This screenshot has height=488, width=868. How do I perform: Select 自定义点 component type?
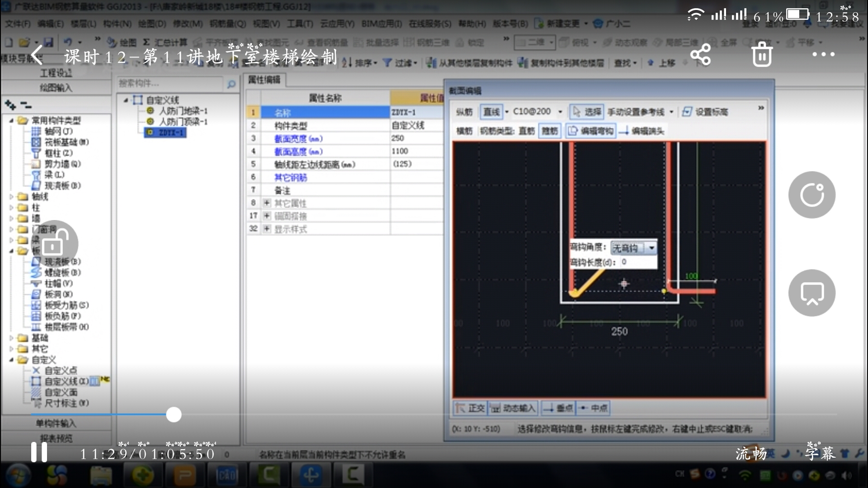pyautogui.click(x=61, y=371)
